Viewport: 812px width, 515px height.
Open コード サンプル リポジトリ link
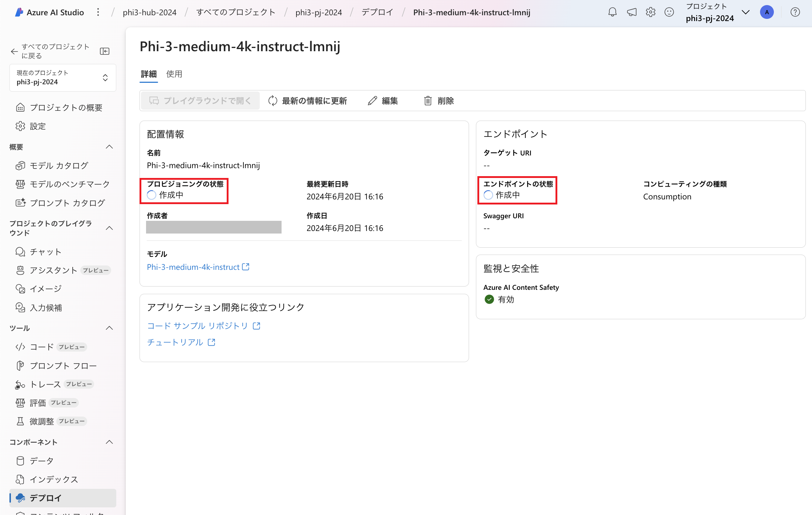pos(203,326)
